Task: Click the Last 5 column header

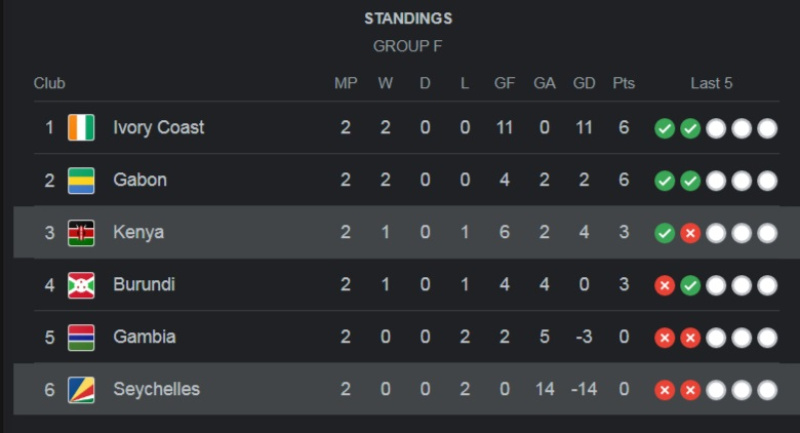Action: pos(711,83)
